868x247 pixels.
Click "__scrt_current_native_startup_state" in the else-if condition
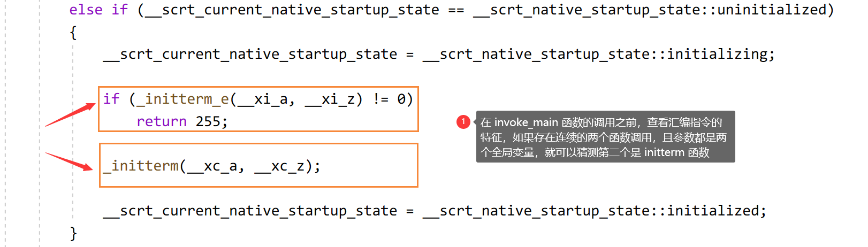point(292,10)
